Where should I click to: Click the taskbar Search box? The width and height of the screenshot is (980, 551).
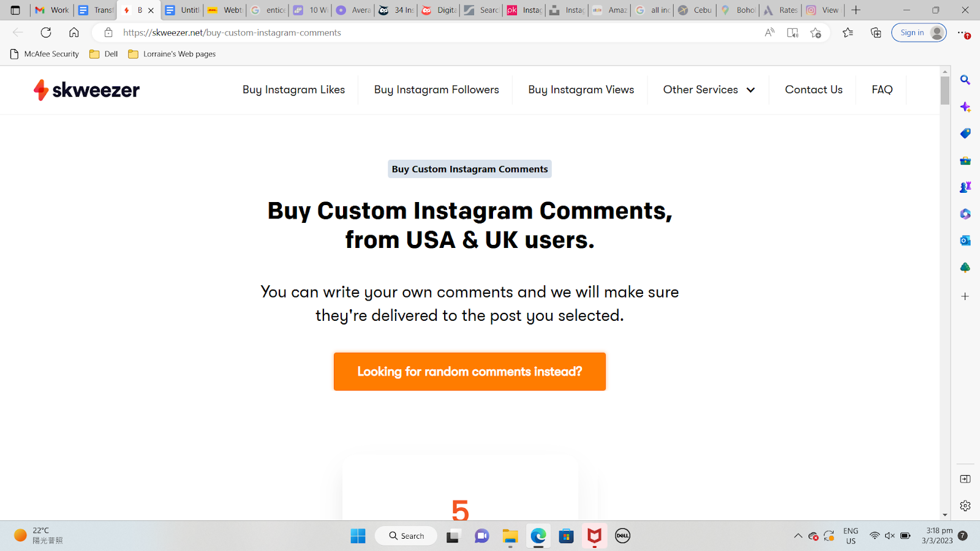coord(406,536)
